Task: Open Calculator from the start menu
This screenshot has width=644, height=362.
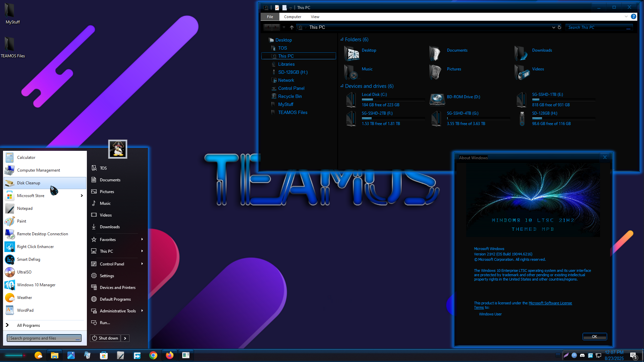Action: pyautogui.click(x=45, y=158)
